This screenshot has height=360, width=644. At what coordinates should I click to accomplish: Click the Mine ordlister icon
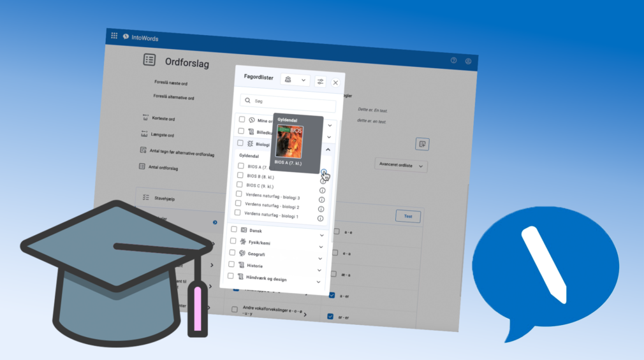252,120
